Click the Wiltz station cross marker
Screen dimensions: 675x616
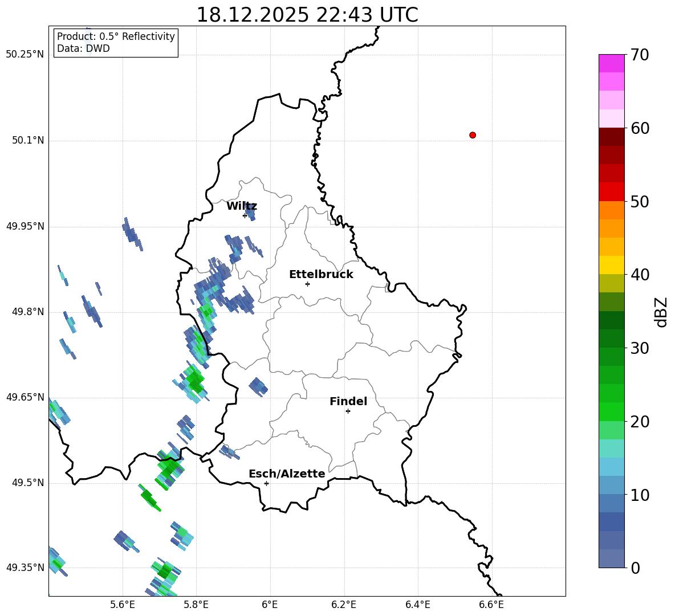[x=245, y=215]
